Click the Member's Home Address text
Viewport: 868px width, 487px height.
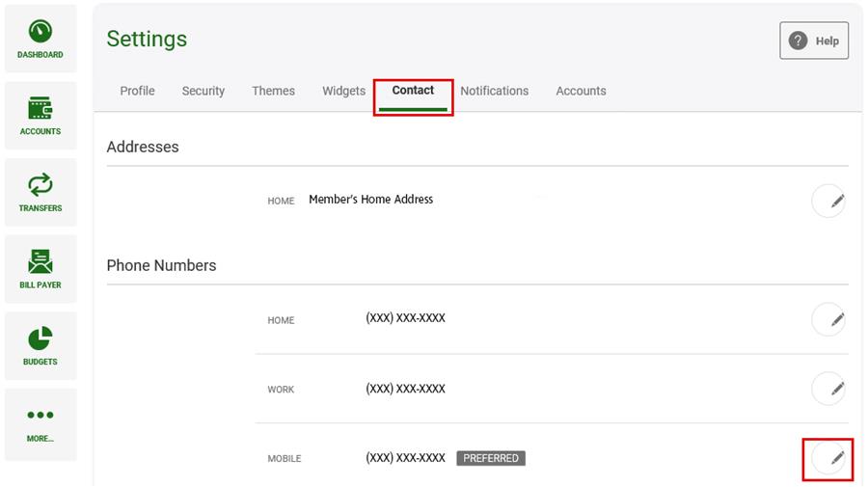tap(370, 200)
